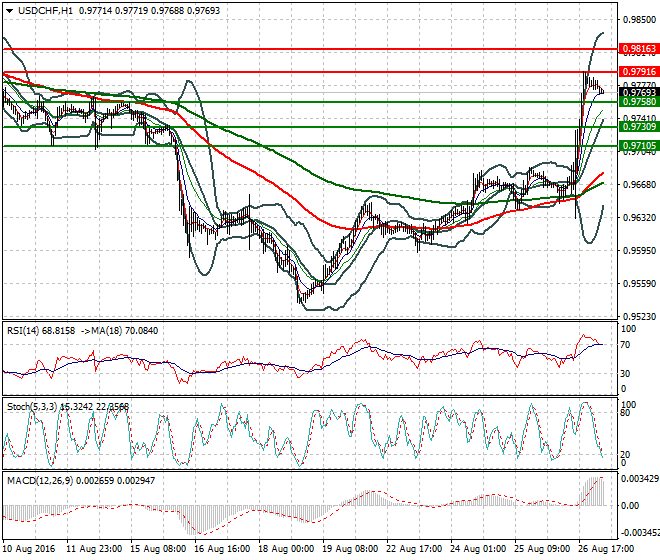Click the RSI scale level 70
The height and width of the screenshot is (560, 660).
[625, 345]
